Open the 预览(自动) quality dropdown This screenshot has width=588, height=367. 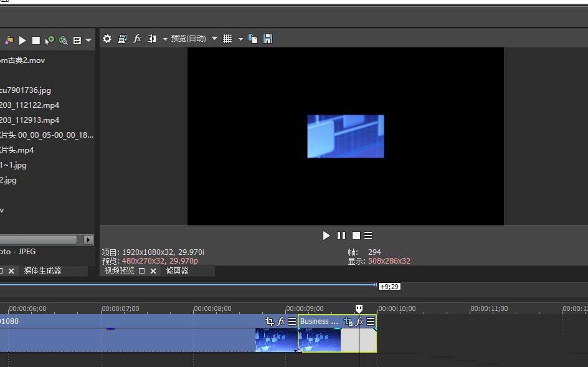214,39
